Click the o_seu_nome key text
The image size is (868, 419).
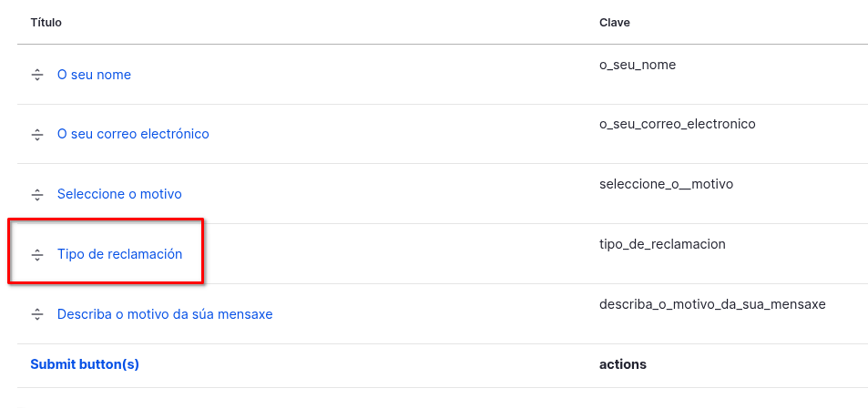click(638, 65)
